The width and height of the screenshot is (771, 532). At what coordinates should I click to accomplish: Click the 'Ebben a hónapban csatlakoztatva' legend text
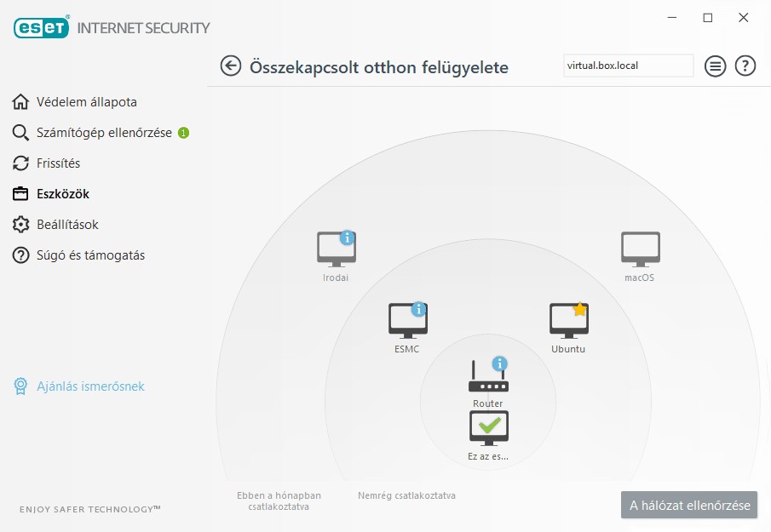pos(279,501)
